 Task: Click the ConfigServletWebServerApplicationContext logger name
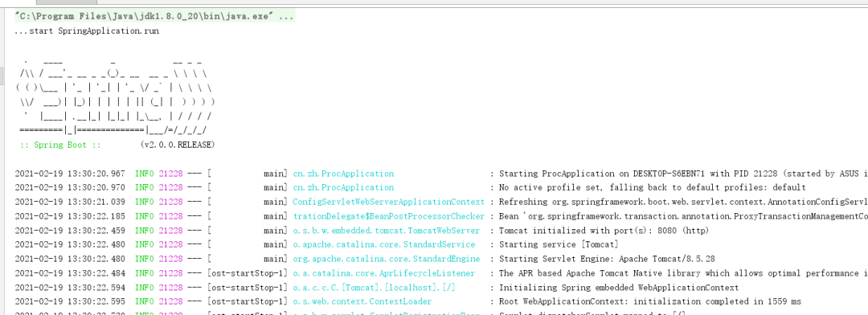click(x=389, y=202)
